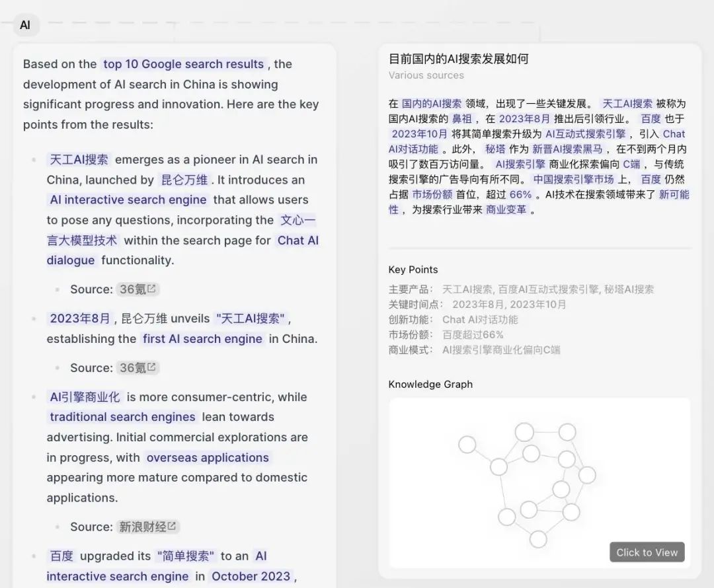Click the 主要产品 key point row
This screenshot has height=588, width=714.
tap(522, 289)
